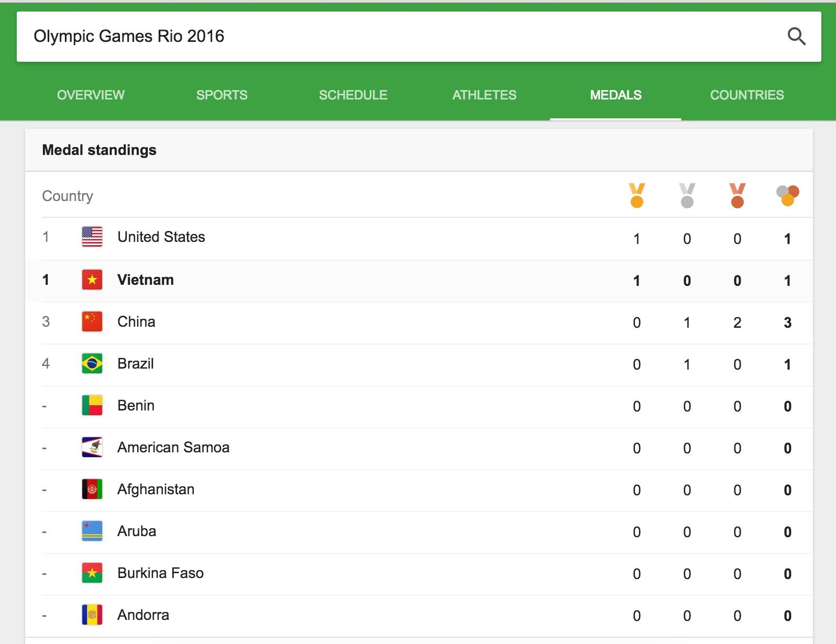Select the United States flag icon

pyautogui.click(x=92, y=237)
